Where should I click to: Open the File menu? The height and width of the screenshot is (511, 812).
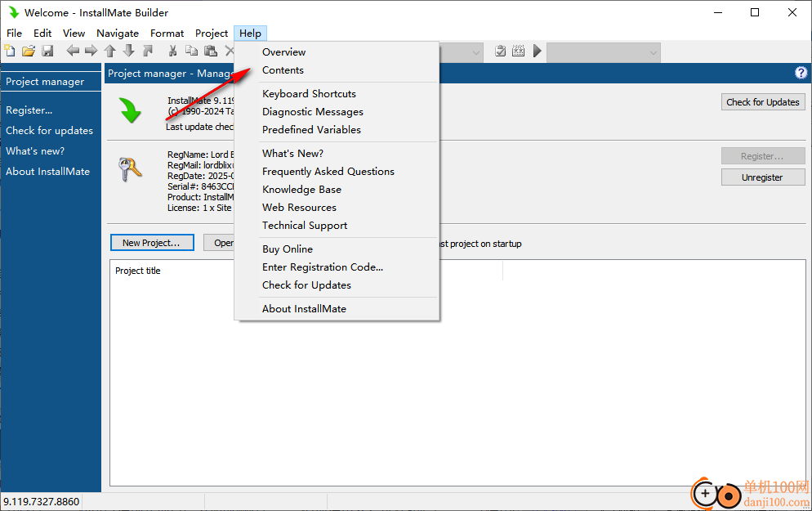tap(14, 34)
